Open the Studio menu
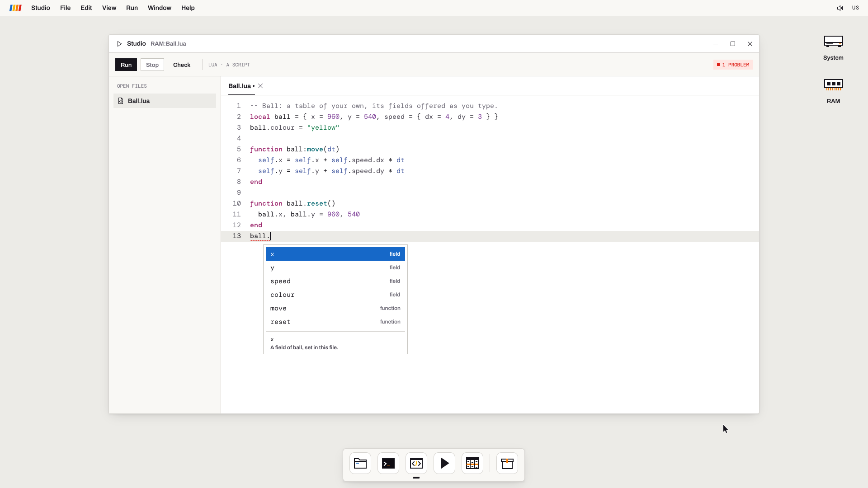The width and height of the screenshot is (868, 488). point(41,8)
